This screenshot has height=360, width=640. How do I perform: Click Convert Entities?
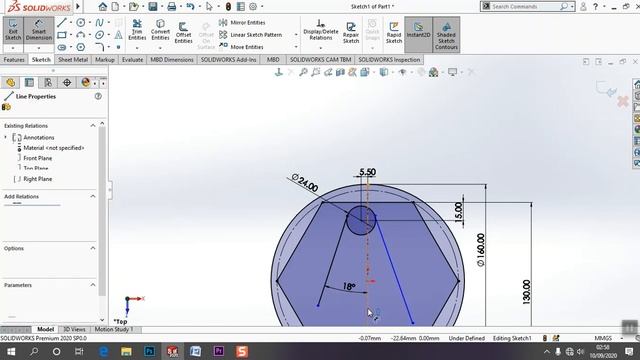(x=160, y=30)
